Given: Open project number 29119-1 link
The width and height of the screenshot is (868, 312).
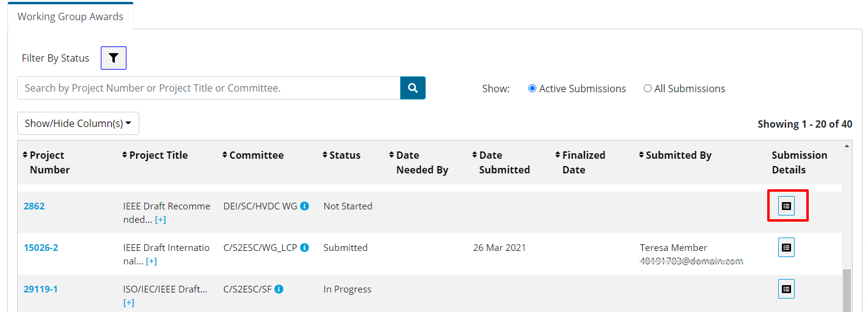Looking at the screenshot, I should pos(40,289).
